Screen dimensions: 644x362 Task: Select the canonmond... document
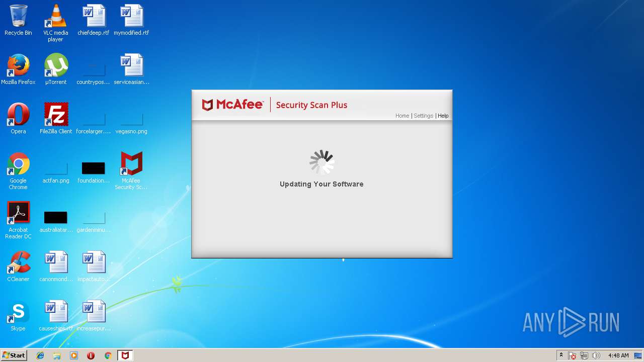[x=55, y=266]
